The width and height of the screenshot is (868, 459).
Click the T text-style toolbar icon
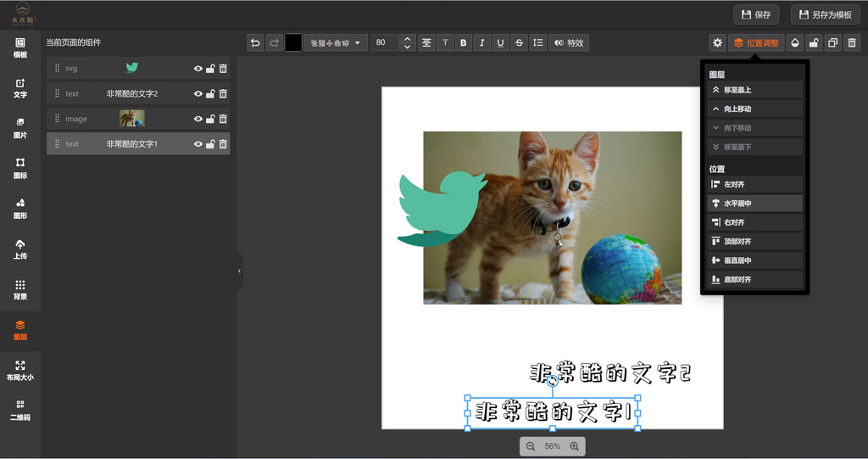click(x=445, y=42)
